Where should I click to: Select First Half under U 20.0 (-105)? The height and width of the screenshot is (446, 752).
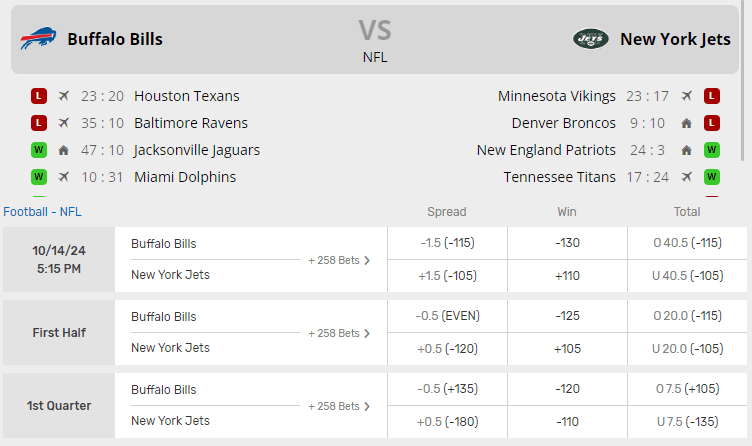pos(687,348)
